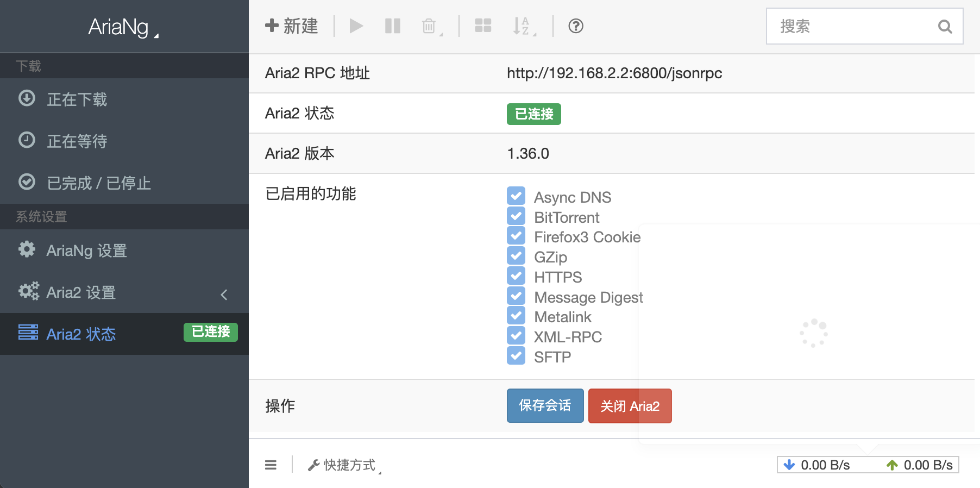
Task: Click the red 关闭 Aria2 button
Action: (x=630, y=405)
